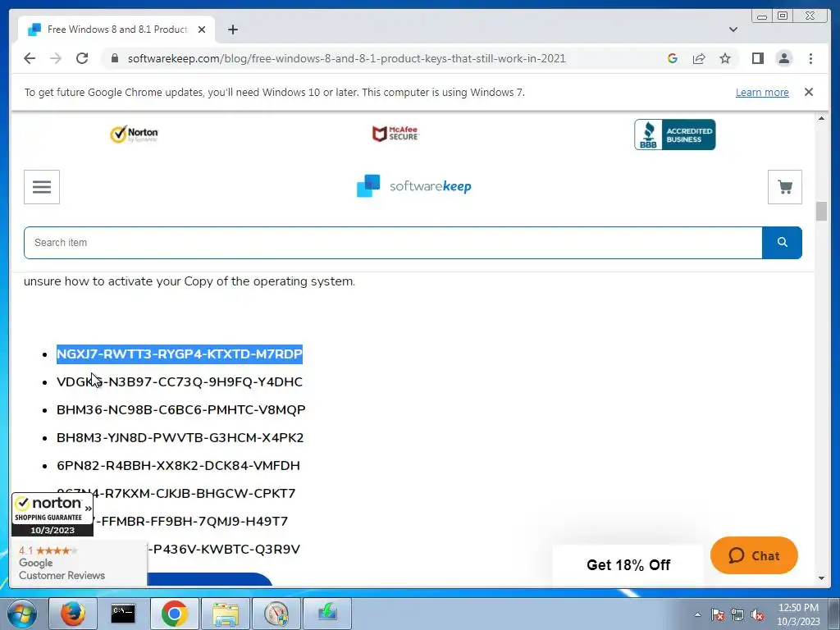Screen dimensions: 840x630
Task: Click the SoftwareKeep logo
Action: coord(414,186)
